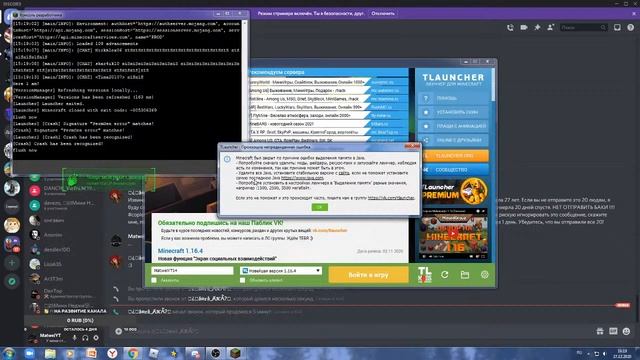
Task: Attach a file with the plus icon
Action: pyautogui.click(x=118, y=331)
